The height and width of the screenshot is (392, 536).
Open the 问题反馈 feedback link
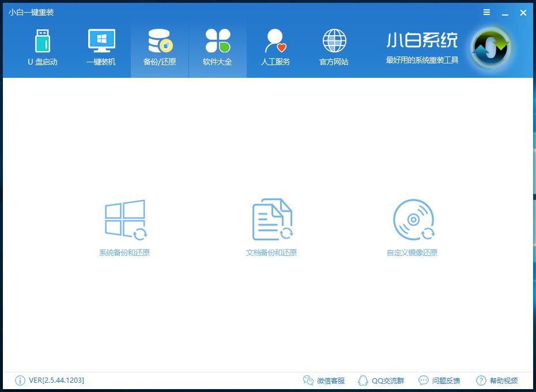(446, 380)
